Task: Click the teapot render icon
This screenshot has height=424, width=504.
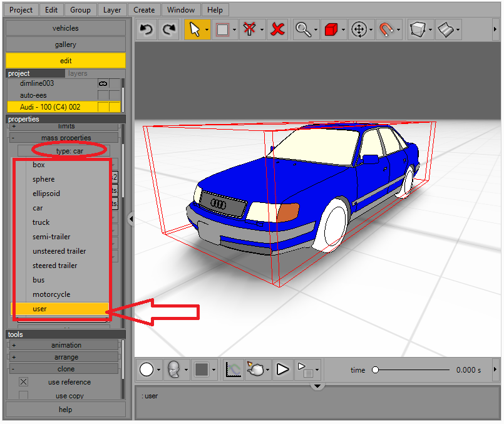Action: tap(255, 369)
